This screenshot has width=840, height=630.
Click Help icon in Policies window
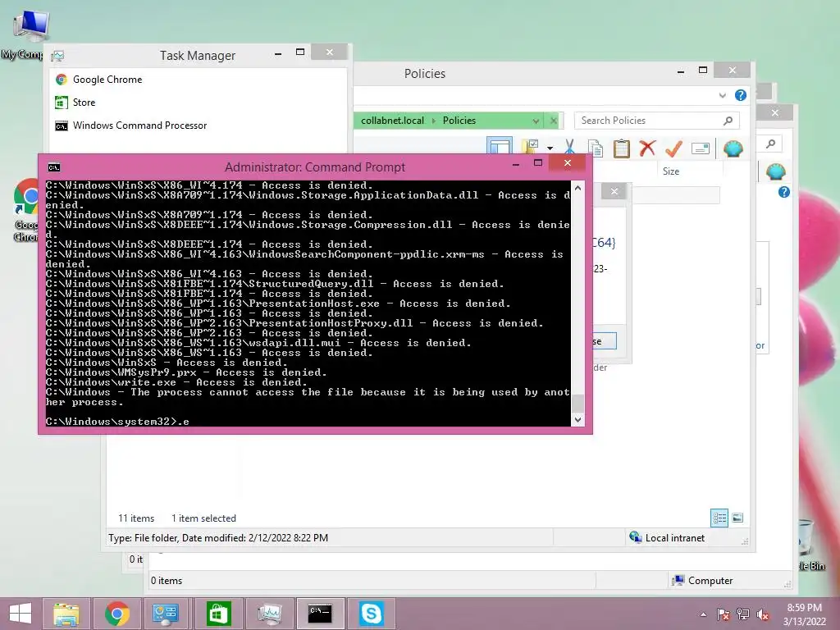point(741,95)
